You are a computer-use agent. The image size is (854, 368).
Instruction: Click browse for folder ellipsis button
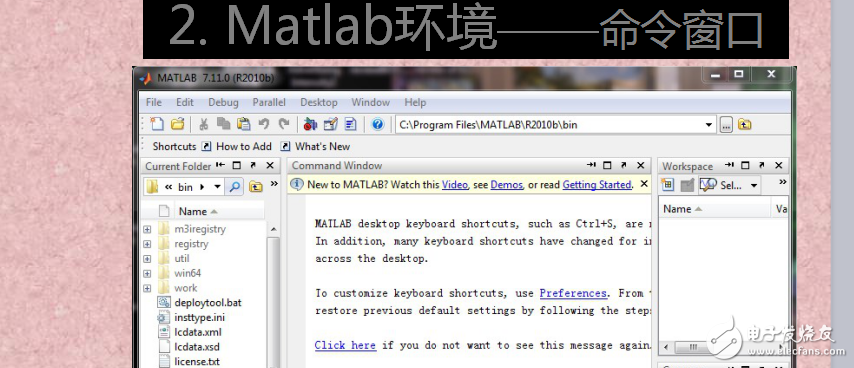pyautogui.click(x=725, y=125)
